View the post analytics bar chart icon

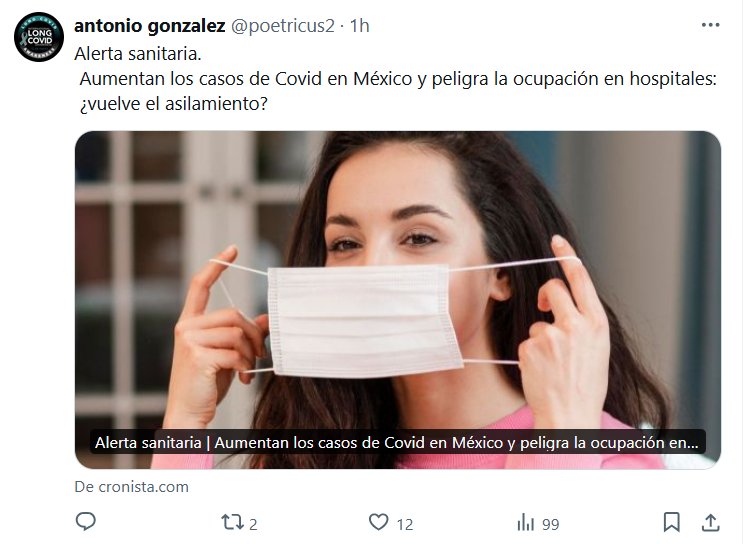[x=526, y=522]
